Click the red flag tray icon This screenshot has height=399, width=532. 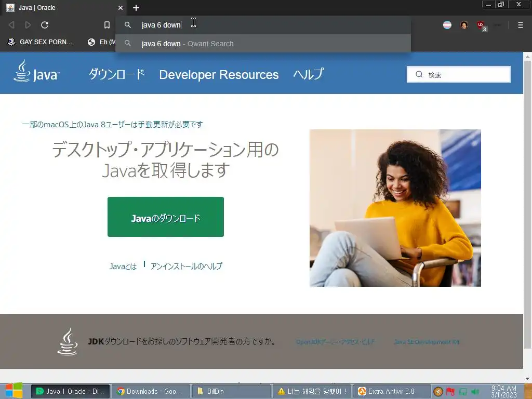click(450, 392)
